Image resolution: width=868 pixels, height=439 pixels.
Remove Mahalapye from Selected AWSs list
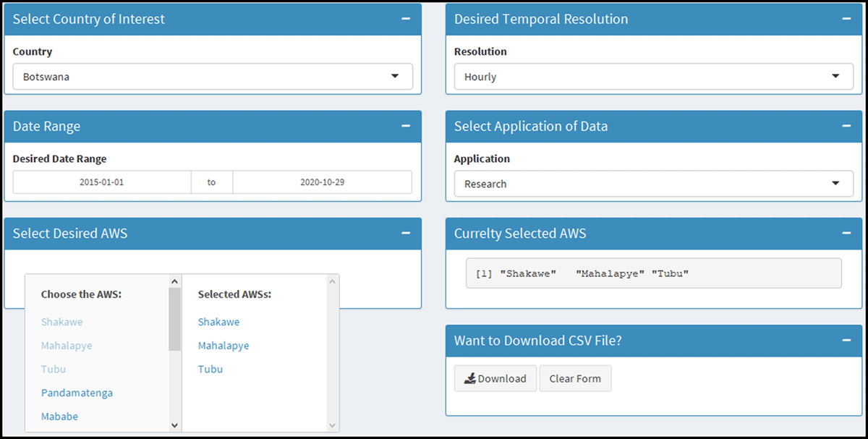(224, 346)
